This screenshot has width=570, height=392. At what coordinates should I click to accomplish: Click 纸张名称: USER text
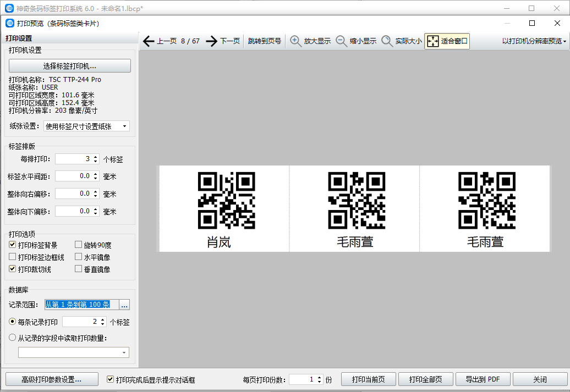34,87
